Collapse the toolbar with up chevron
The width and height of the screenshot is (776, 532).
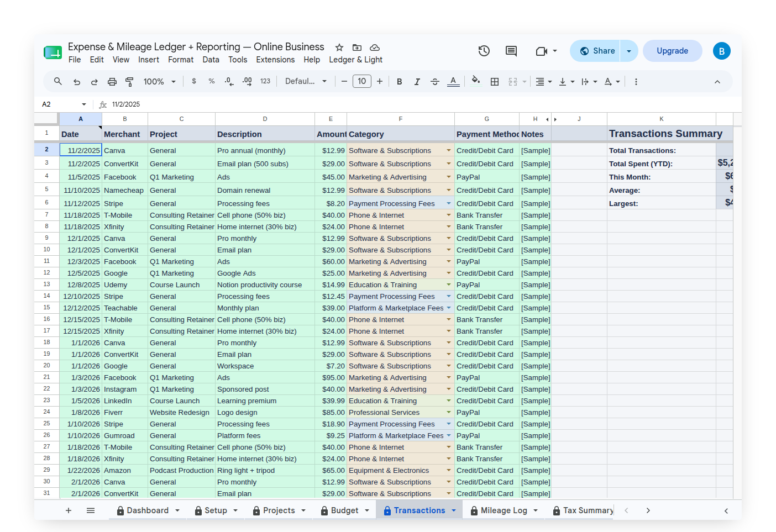(x=717, y=82)
